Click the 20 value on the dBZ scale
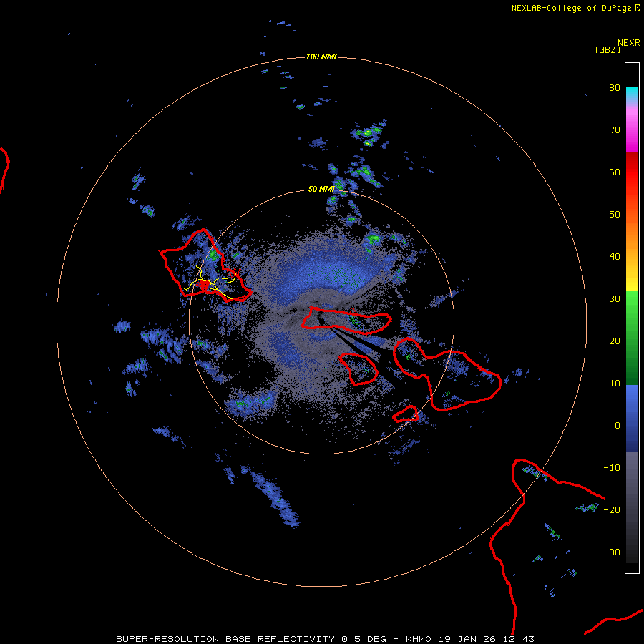Screen dimensions: 644x644 tap(615, 341)
